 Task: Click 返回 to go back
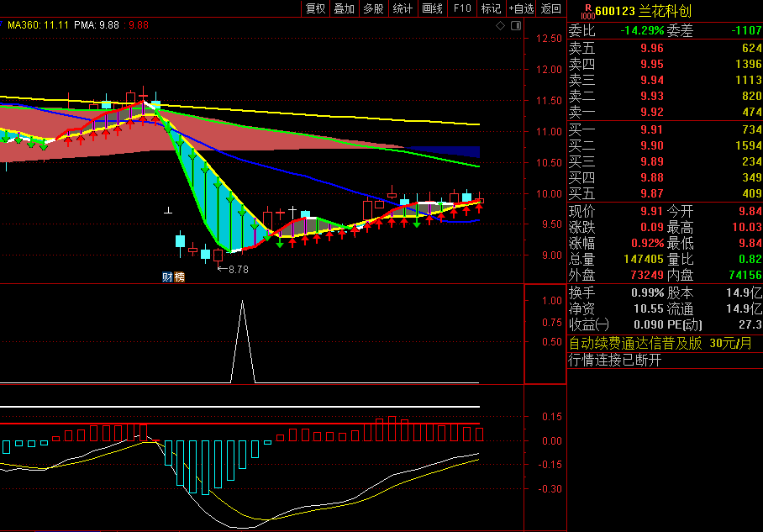(x=551, y=8)
